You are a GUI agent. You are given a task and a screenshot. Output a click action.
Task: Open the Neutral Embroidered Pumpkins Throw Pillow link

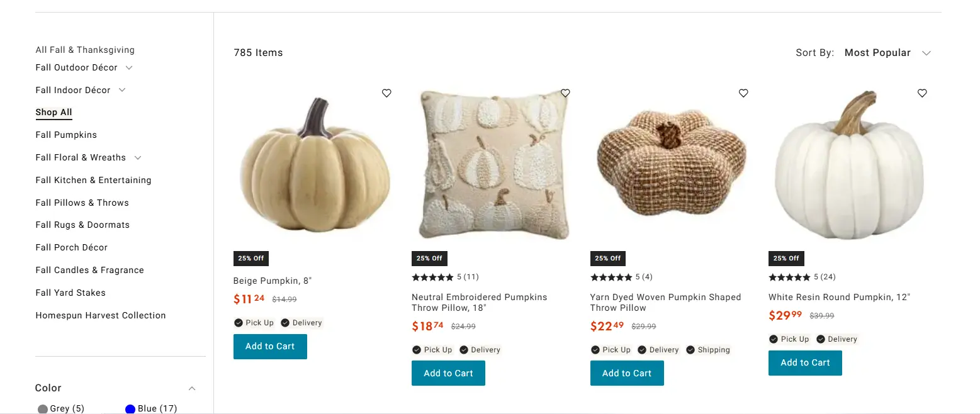click(x=479, y=302)
